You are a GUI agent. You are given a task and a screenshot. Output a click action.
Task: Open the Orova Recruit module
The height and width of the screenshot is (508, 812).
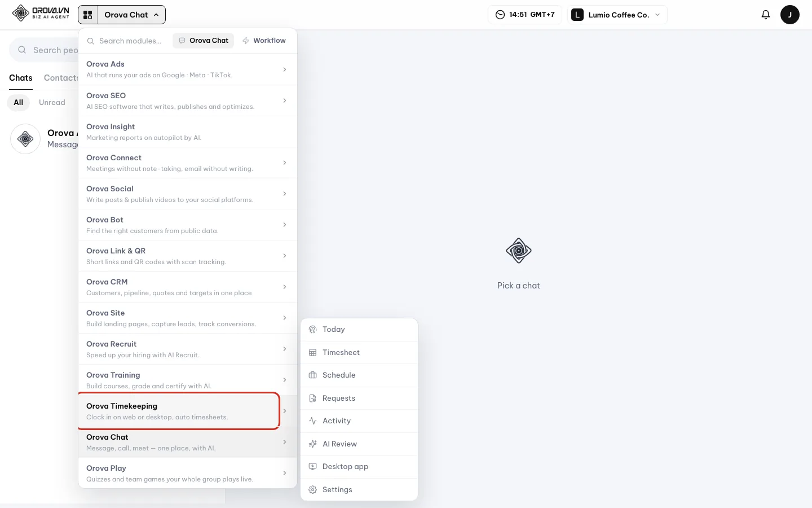click(x=188, y=349)
